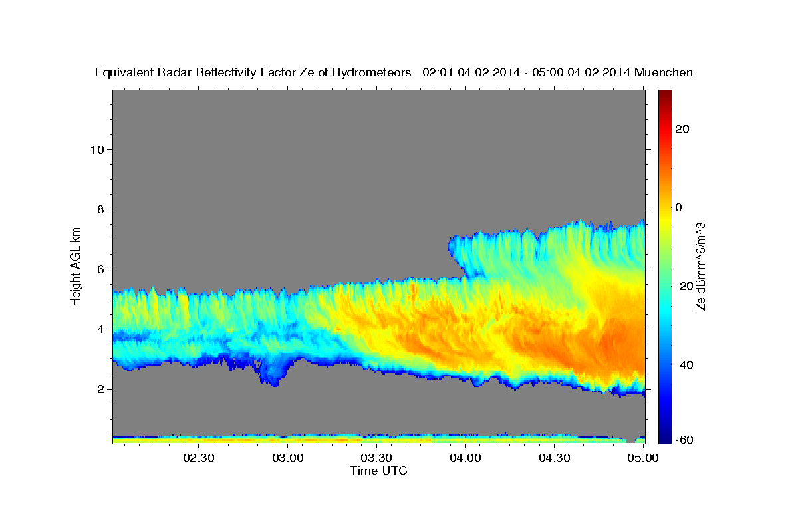The image size is (798, 532).
Task: Click the 03:00 time tick label
Action: (288, 458)
